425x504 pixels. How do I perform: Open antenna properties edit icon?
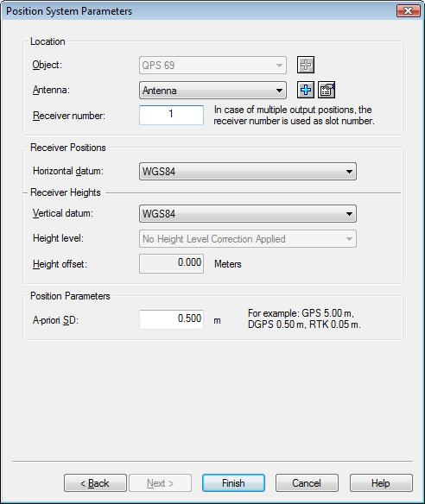[x=327, y=90]
